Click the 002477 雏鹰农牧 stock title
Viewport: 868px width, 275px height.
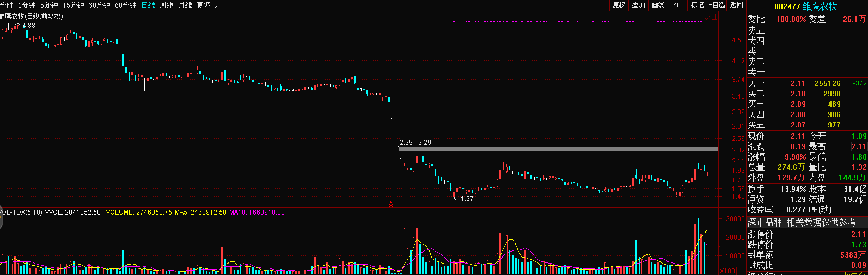click(805, 7)
